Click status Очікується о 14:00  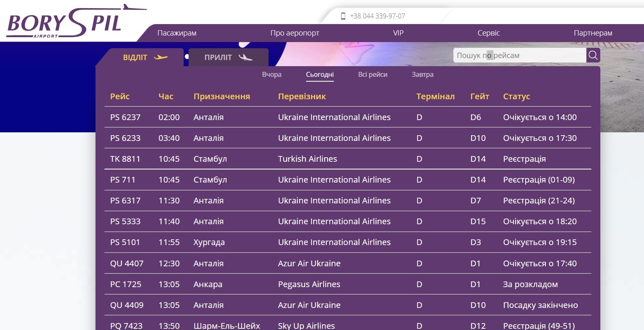540,117
